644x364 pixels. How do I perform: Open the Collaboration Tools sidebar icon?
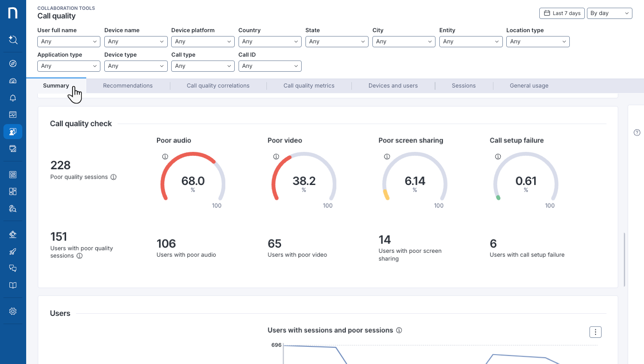(x=13, y=131)
